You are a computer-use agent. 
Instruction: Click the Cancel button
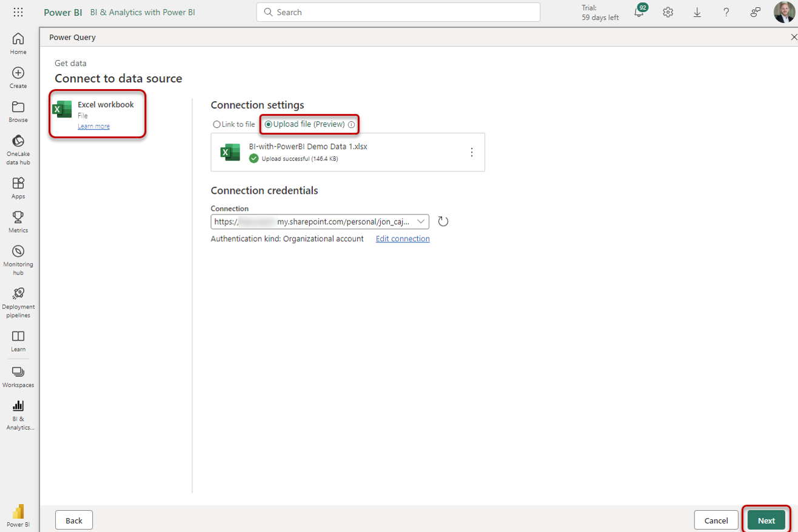click(x=716, y=520)
